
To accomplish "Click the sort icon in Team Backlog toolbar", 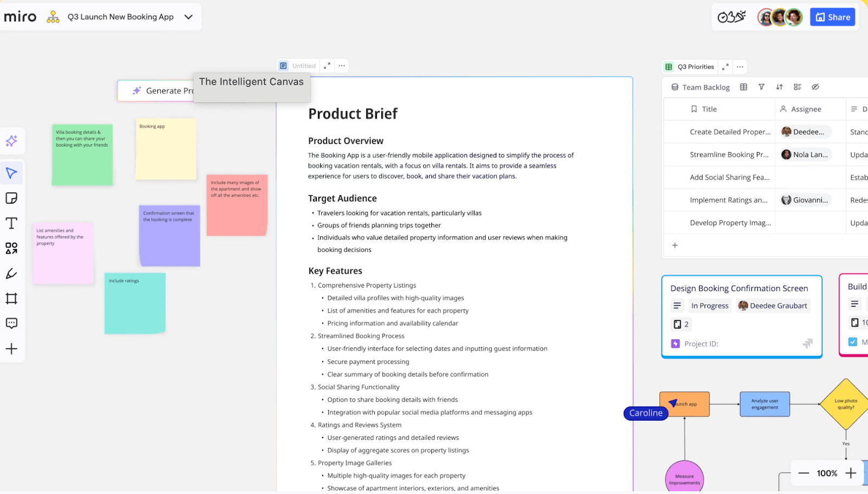I will (x=780, y=87).
